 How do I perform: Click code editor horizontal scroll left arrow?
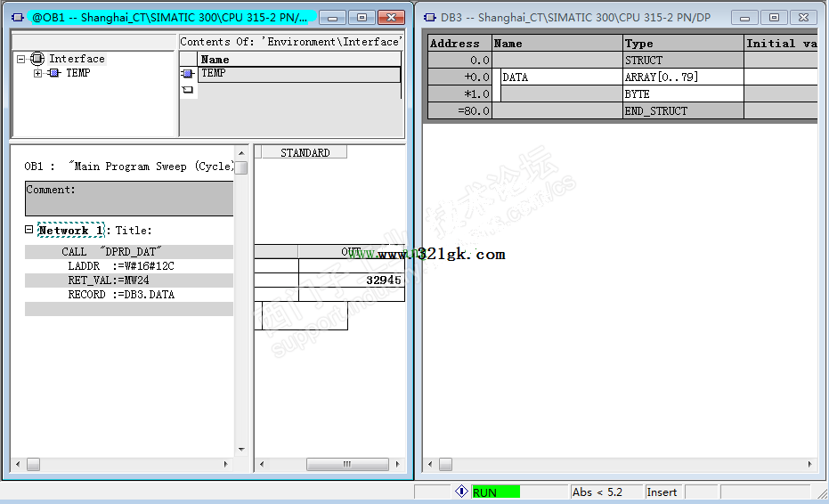[18, 464]
